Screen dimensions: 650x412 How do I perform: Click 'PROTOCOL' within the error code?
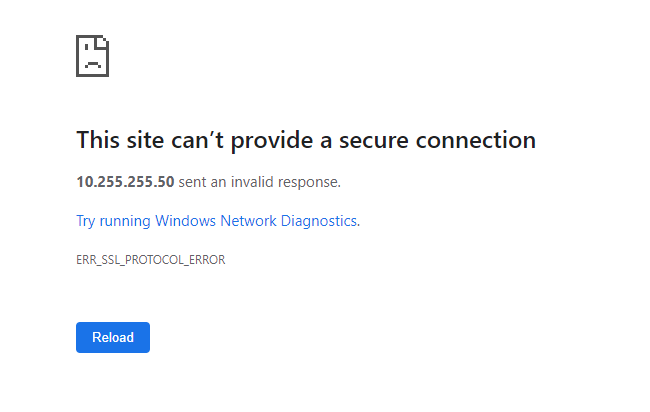coord(156,260)
